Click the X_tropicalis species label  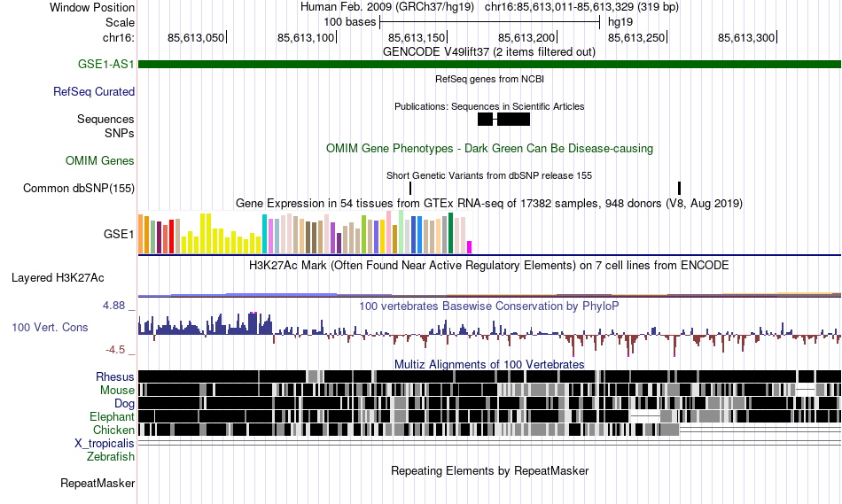[x=105, y=444]
